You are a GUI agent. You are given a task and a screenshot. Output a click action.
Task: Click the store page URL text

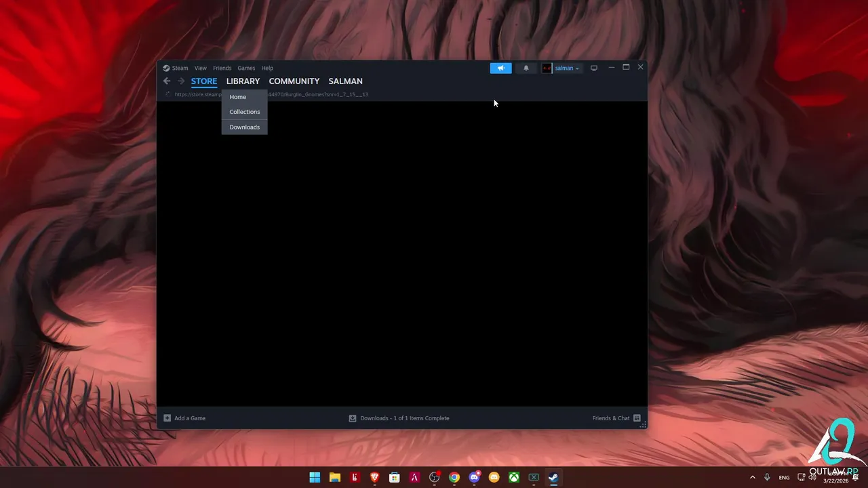271,94
